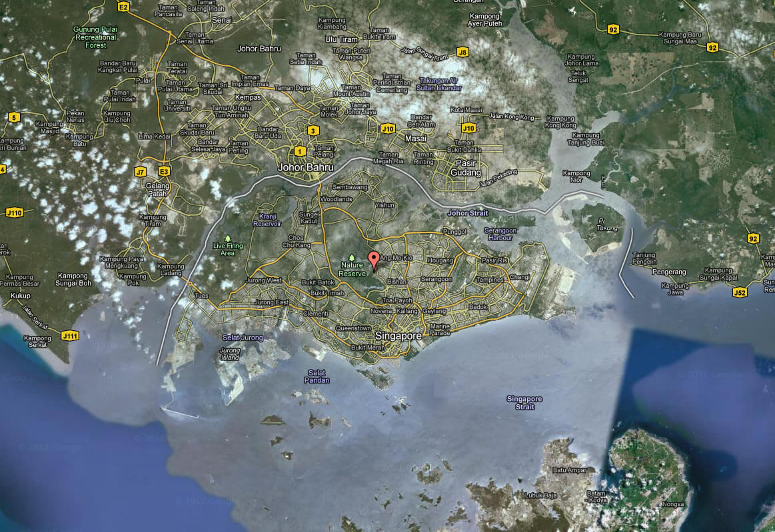
Task: Click the large Singapore city label
Action: coord(398,337)
